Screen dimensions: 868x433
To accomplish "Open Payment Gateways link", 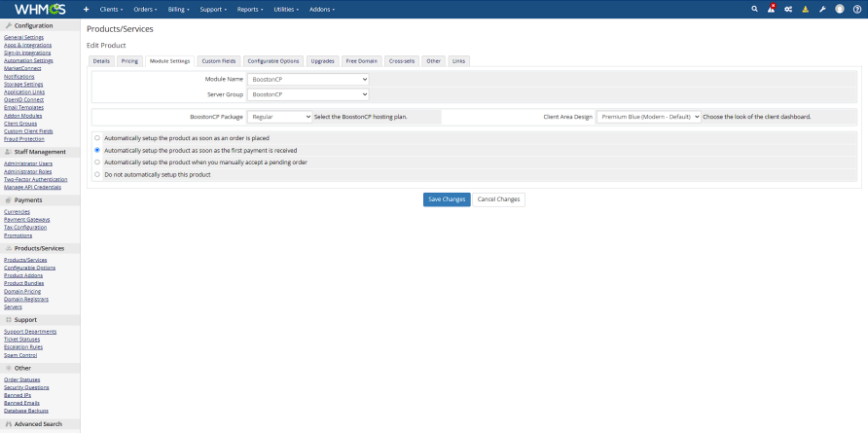I will (26, 220).
